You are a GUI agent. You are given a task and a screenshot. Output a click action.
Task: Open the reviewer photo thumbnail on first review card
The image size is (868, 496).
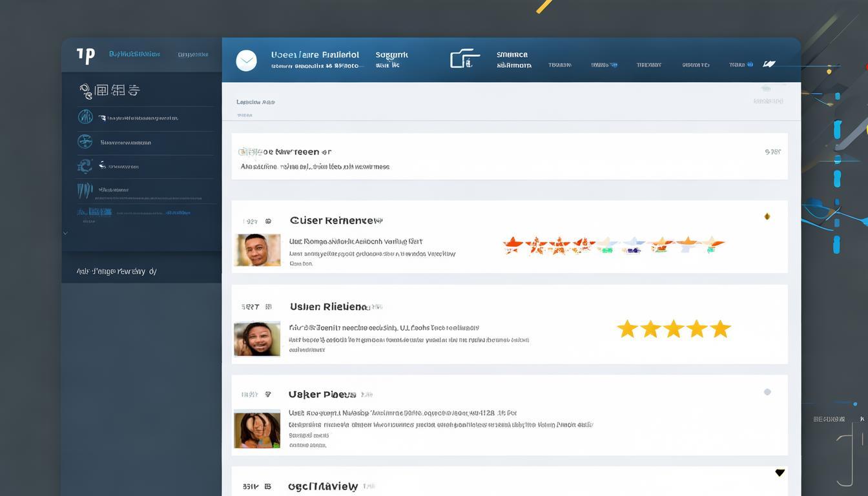pos(258,250)
